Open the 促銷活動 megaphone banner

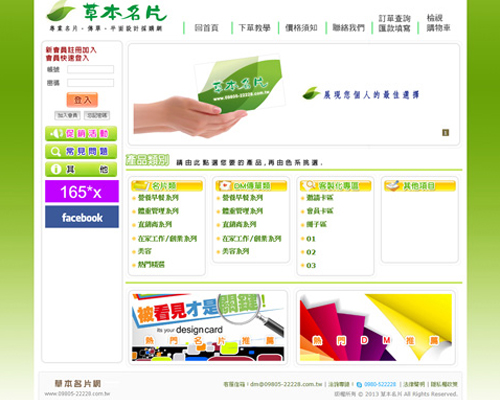[81, 133]
